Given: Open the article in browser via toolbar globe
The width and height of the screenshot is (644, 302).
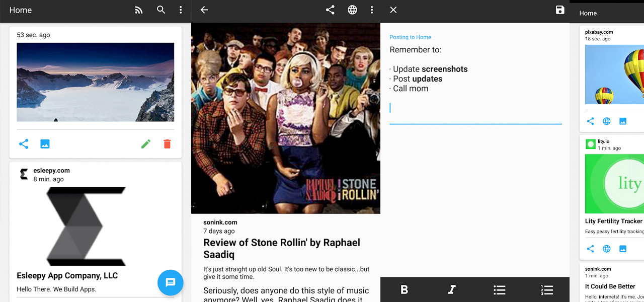Looking at the screenshot, I should pos(352,10).
